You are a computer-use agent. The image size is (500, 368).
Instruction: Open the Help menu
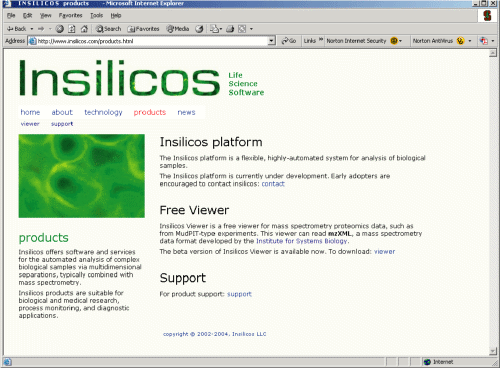coord(116,15)
